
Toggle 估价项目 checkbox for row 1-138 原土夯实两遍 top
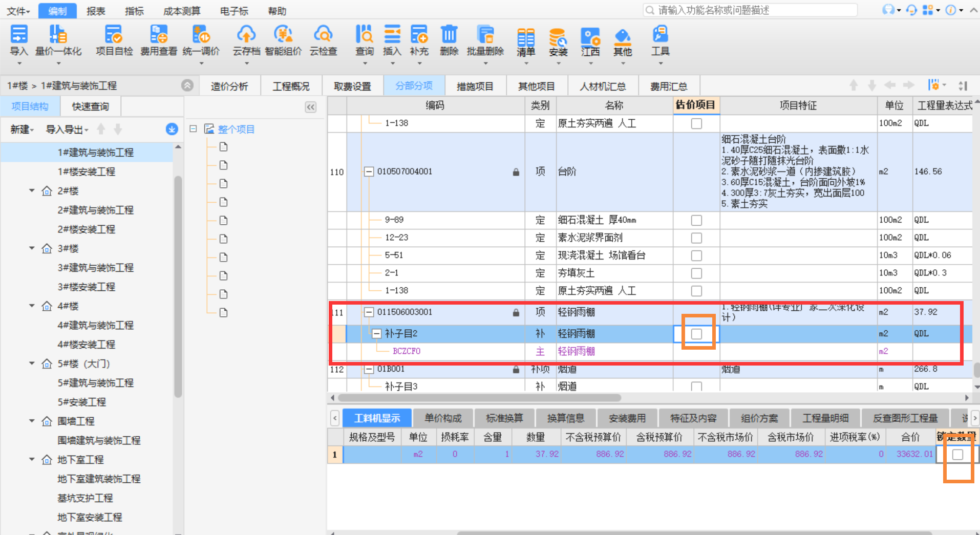point(696,123)
